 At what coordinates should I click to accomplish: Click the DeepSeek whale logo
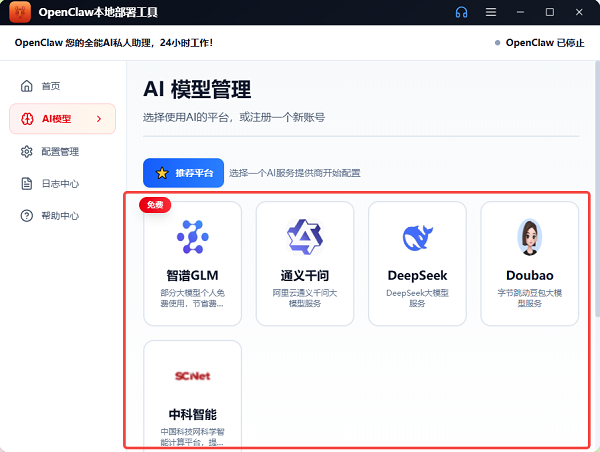click(417, 238)
